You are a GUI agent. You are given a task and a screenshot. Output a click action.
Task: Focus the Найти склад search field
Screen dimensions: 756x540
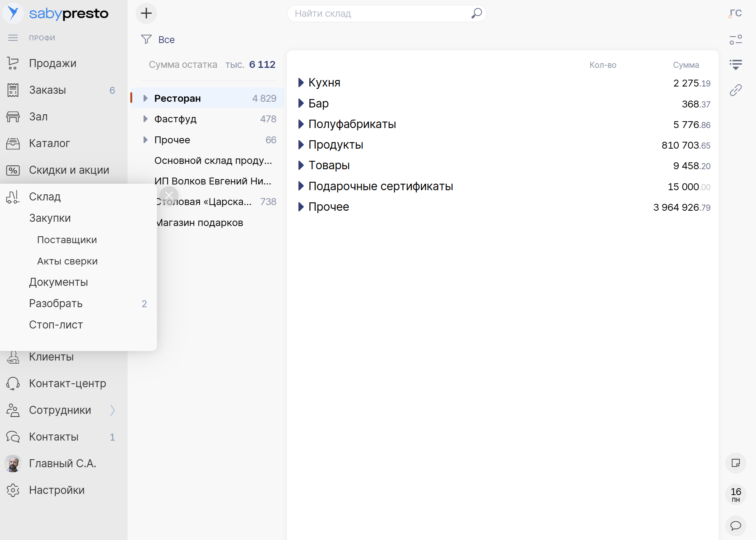pyautogui.click(x=381, y=13)
